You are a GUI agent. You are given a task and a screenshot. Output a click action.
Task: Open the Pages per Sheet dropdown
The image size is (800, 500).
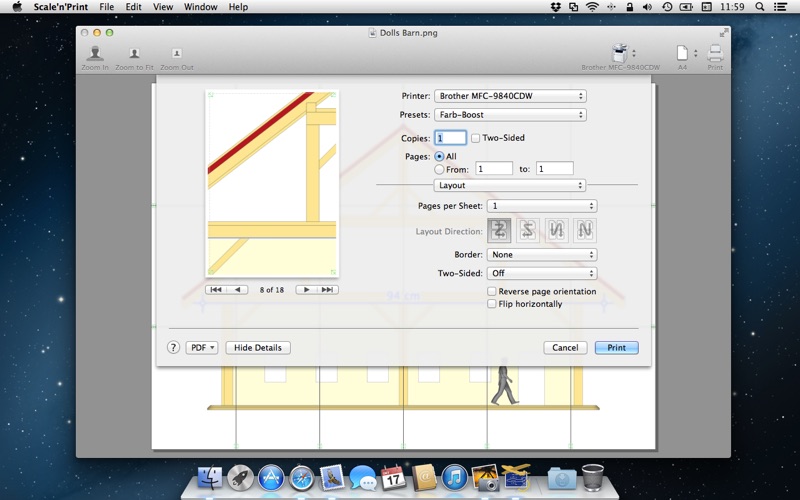[542, 206]
